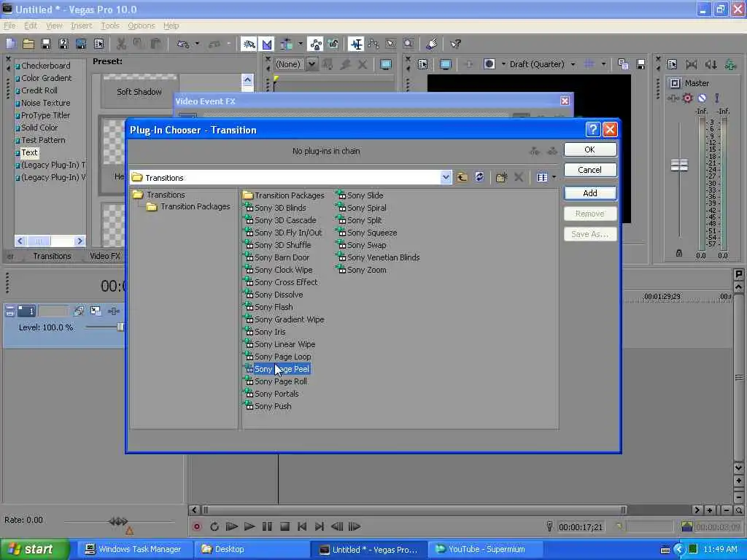This screenshot has width=747, height=560.
Task: Open the Options menu
Action: [x=141, y=26]
